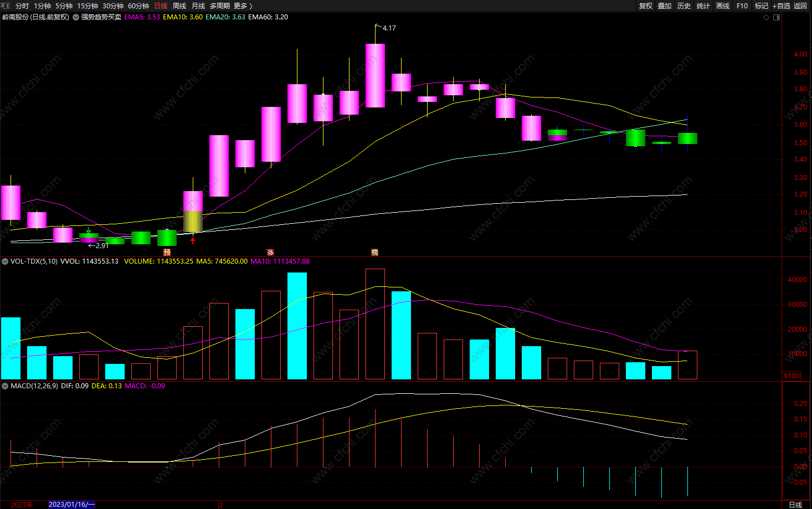Open the 多周期 multi-period view
Screen dimensions: 812x509
[220, 6]
